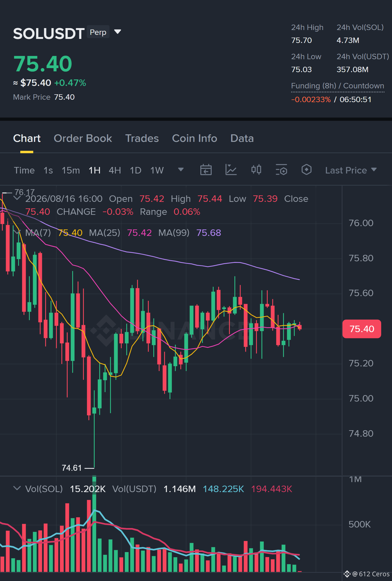Screen dimensions: 392x581
Task: Click the 74.61 chart low marker
Action: (x=72, y=468)
